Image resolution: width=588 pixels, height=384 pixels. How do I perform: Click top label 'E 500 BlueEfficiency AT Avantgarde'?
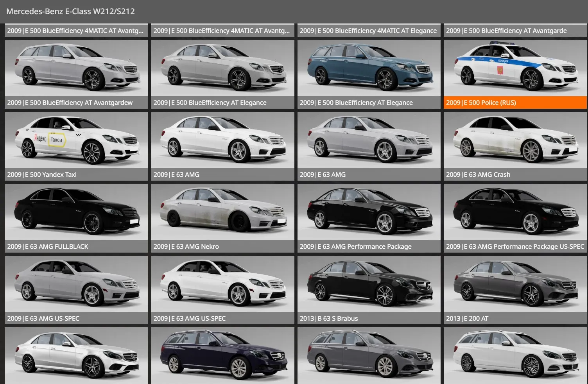(x=506, y=31)
